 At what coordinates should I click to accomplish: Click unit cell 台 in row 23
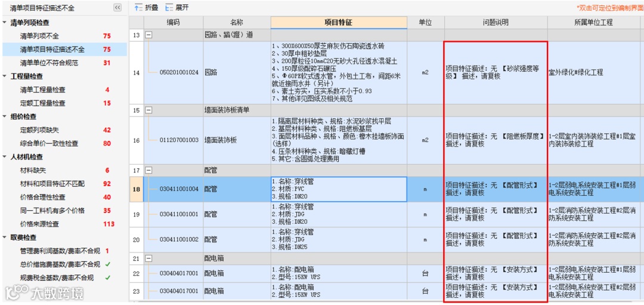click(x=425, y=291)
